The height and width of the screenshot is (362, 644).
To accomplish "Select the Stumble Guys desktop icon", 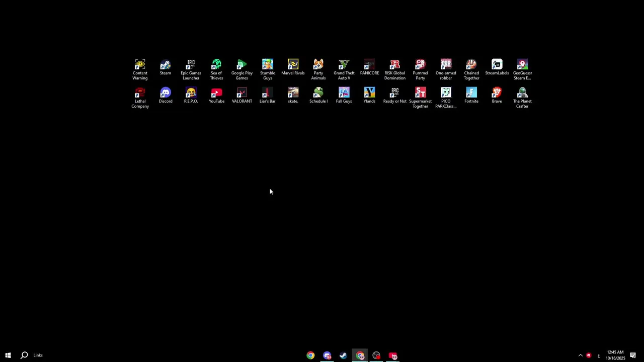I will (x=268, y=69).
